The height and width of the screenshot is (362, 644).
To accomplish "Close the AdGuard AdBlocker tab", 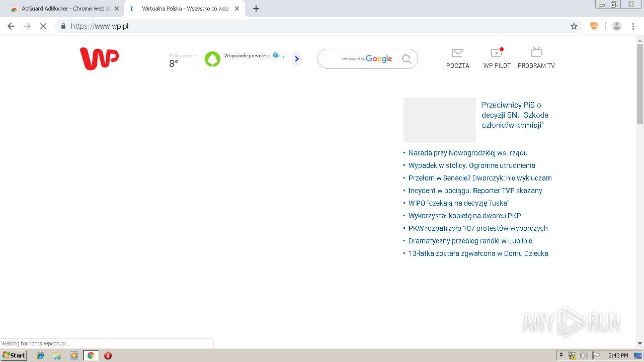I will [117, 9].
